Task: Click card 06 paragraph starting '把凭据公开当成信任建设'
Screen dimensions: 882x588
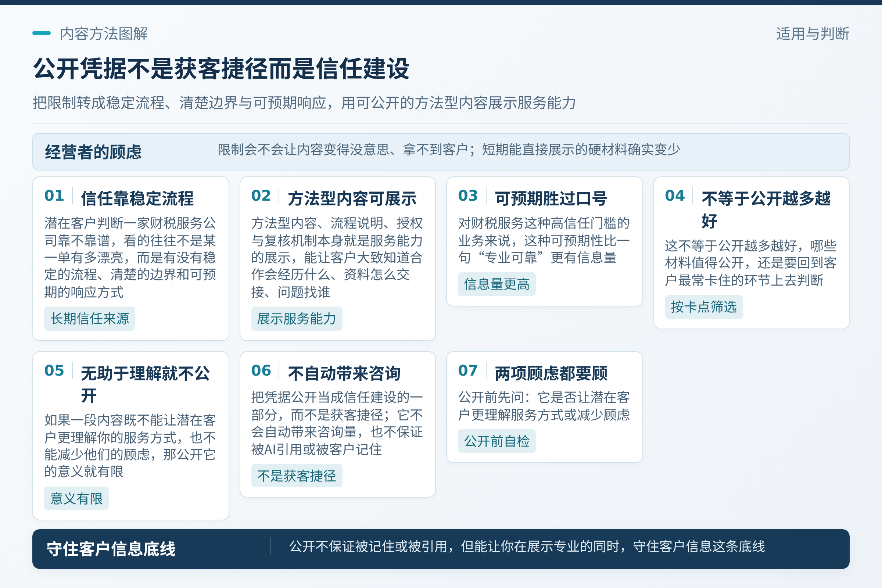Action: [x=337, y=423]
